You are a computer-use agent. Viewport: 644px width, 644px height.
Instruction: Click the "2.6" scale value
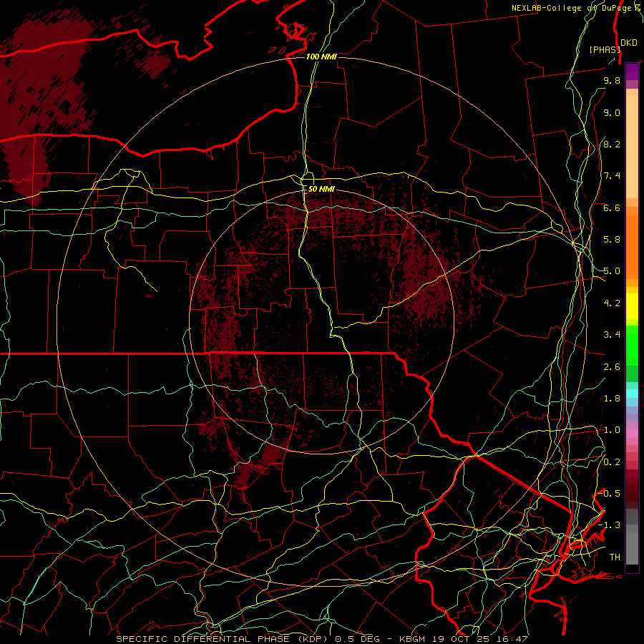612,367
